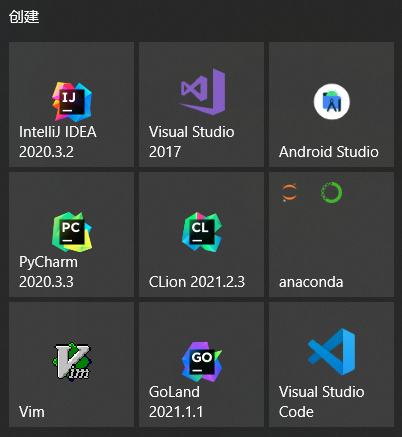Click the Android Studio round icon
Screen dimensions: 402x437
click(332, 102)
